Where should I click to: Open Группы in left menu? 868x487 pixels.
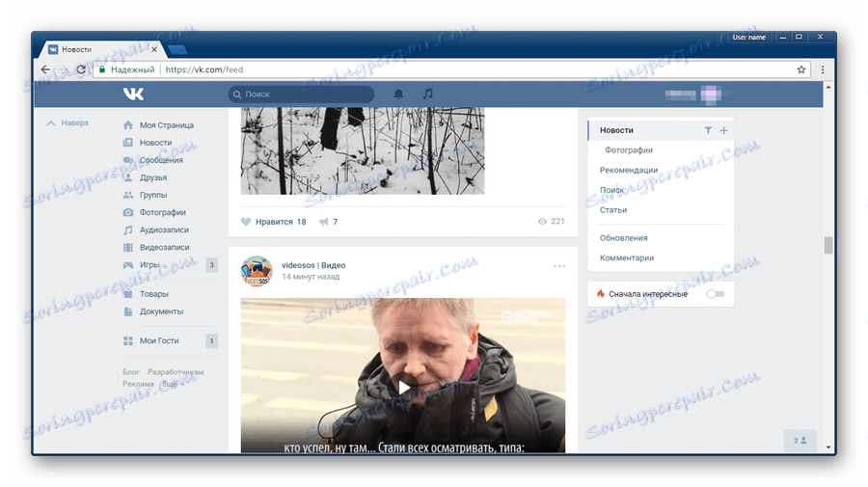[153, 195]
